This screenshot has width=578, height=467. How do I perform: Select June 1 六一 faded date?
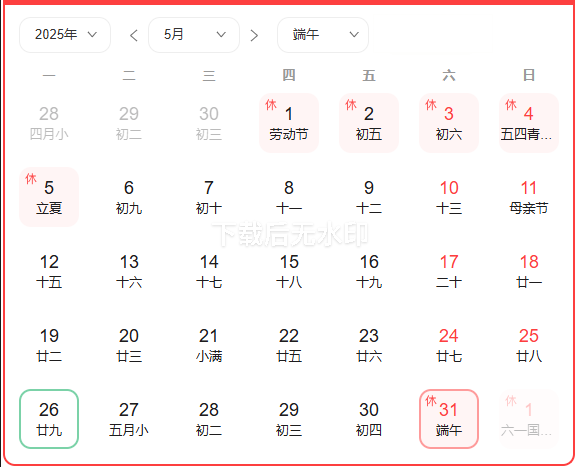point(529,419)
